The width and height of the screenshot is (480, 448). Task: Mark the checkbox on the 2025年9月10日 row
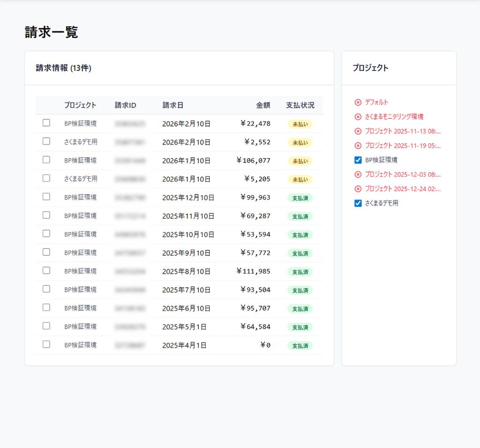click(x=46, y=252)
